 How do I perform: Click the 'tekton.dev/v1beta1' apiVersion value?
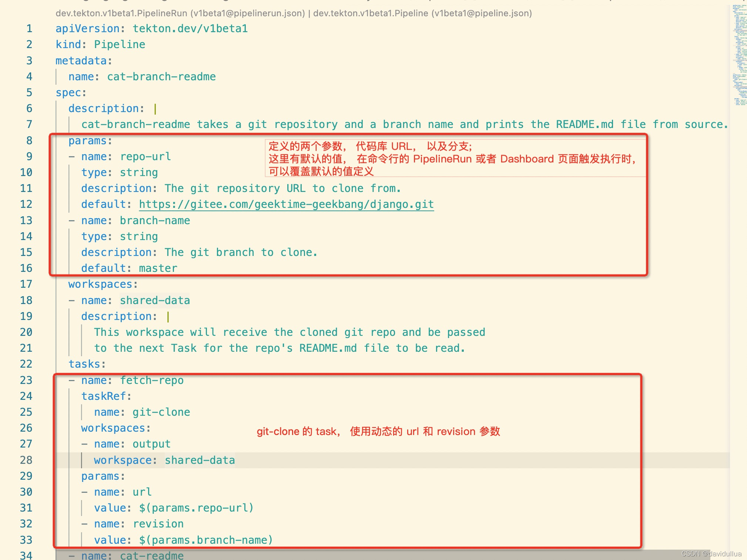point(190,28)
